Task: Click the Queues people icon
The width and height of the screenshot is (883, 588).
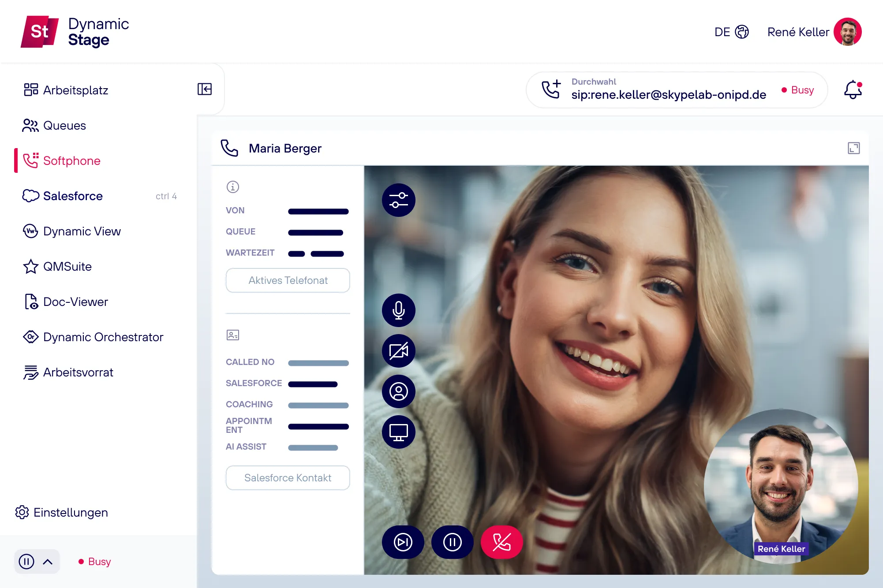Action: pyautogui.click(x=30, y=125)
